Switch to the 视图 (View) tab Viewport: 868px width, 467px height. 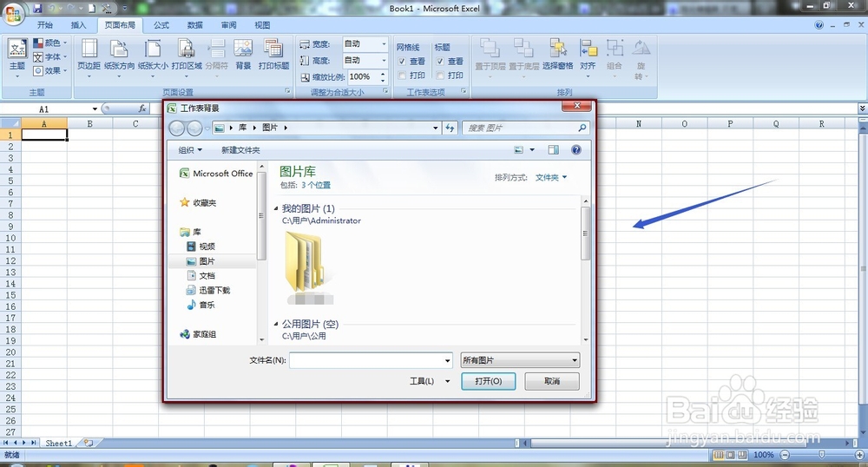tap(262, 25)
